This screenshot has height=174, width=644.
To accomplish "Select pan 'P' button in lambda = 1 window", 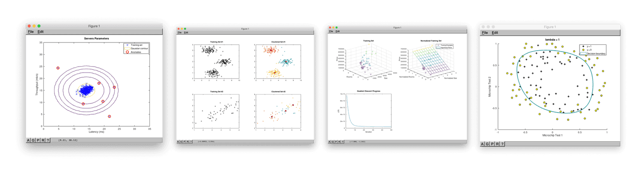I will 492,144.
